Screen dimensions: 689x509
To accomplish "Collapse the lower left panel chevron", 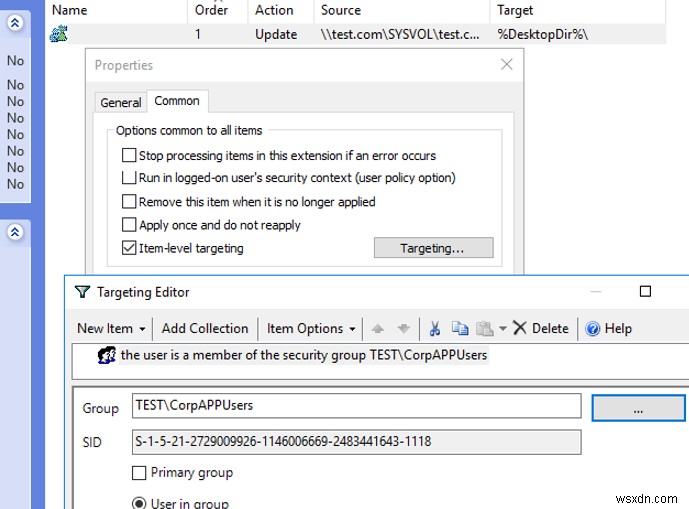I will [15, 232].
